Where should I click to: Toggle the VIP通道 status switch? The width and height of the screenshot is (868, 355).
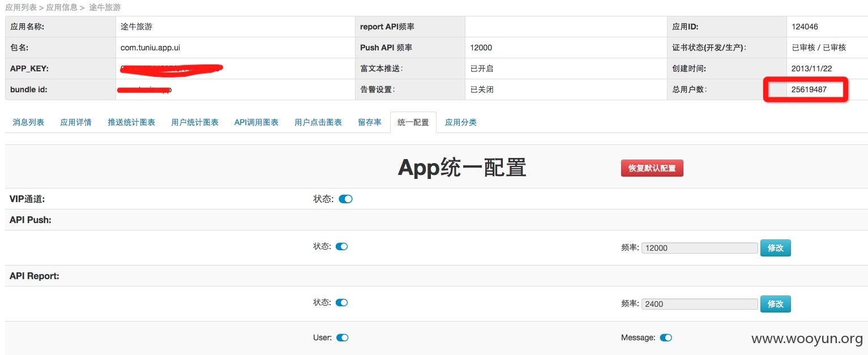345,199
